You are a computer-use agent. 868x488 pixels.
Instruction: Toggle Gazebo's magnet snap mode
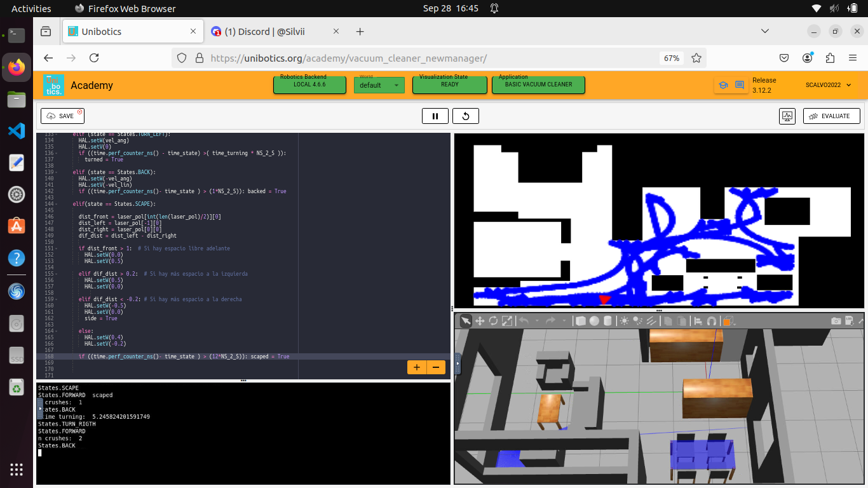point(710,321)
